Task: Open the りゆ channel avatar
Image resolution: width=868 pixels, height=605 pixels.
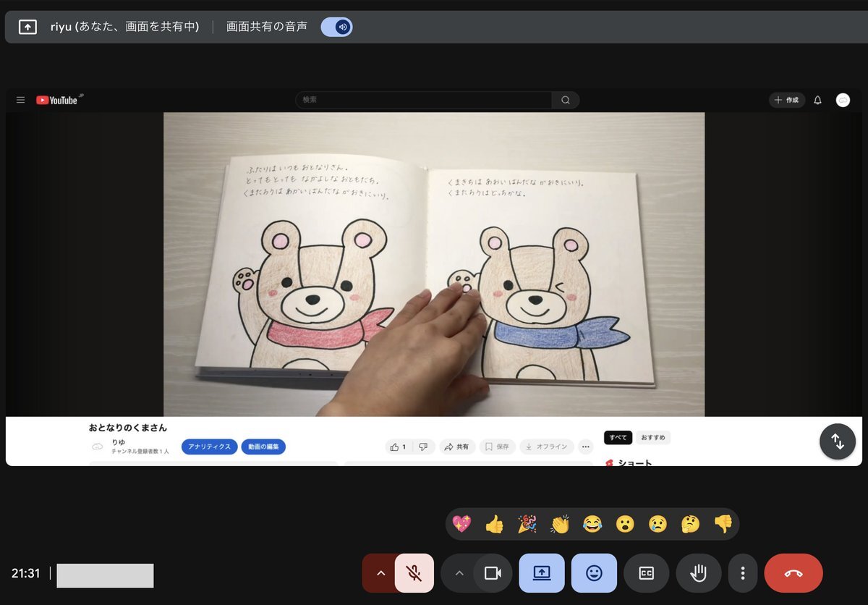Action: pyautogui.click(x=98, y=447)
